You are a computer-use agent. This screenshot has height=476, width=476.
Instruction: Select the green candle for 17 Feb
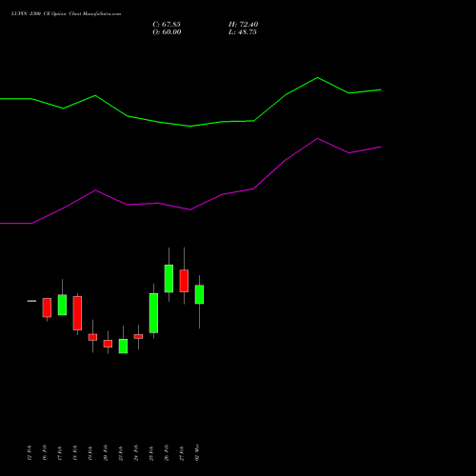62,305
